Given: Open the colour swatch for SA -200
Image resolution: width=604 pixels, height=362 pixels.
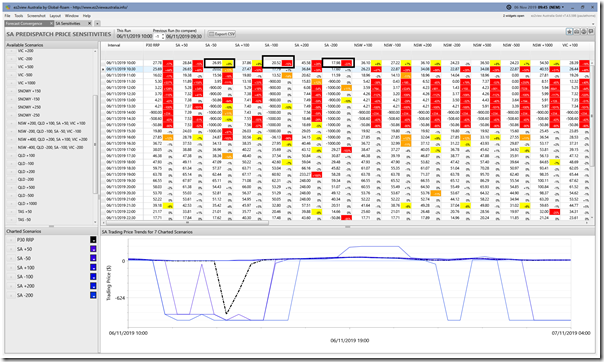Looking at the screenshot, I should [93, 295].
